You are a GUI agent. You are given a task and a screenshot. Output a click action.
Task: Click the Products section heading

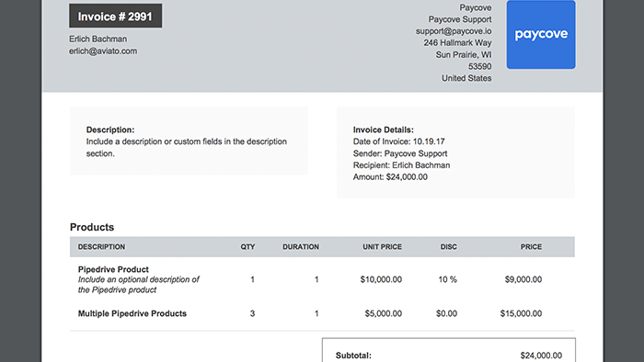[92, 227]
